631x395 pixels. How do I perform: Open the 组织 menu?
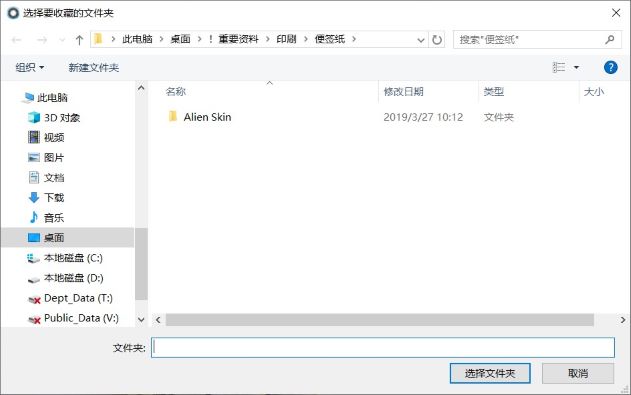pos(29,68)
